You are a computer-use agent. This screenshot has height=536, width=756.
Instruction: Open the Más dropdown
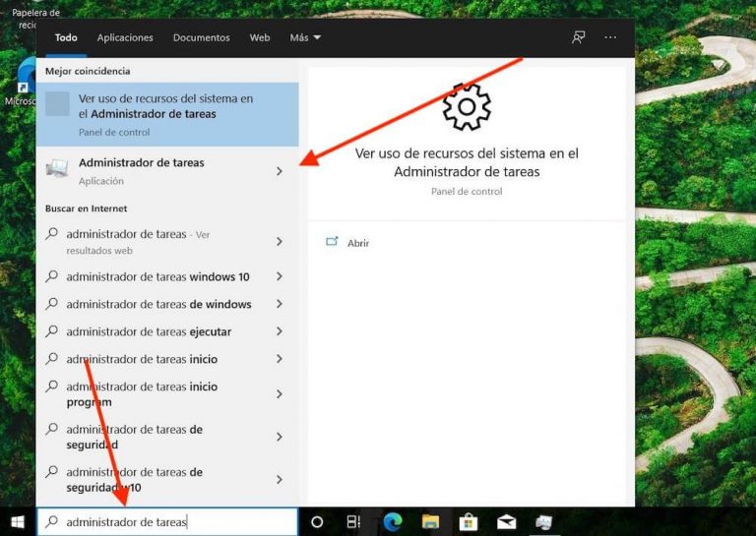tap(305, 37)
